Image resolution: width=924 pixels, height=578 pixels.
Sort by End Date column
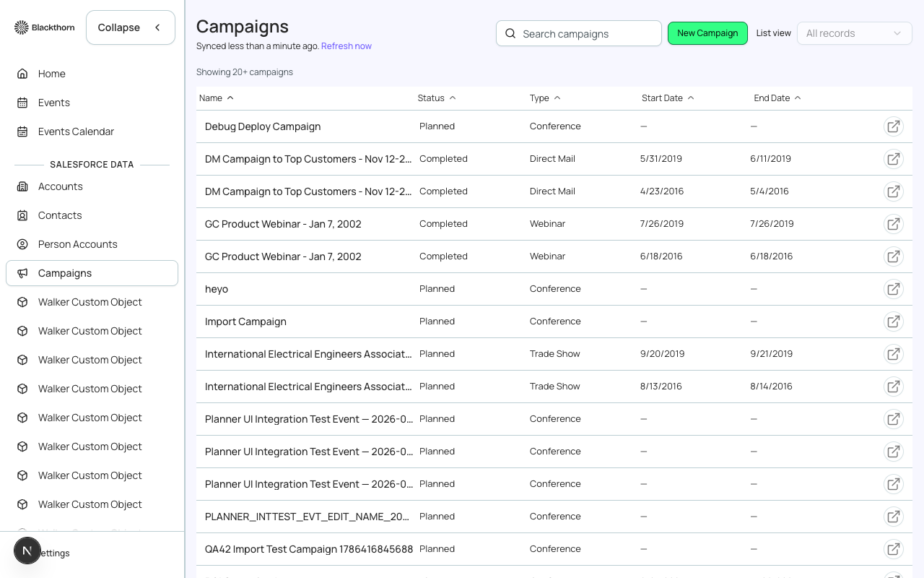777,98
